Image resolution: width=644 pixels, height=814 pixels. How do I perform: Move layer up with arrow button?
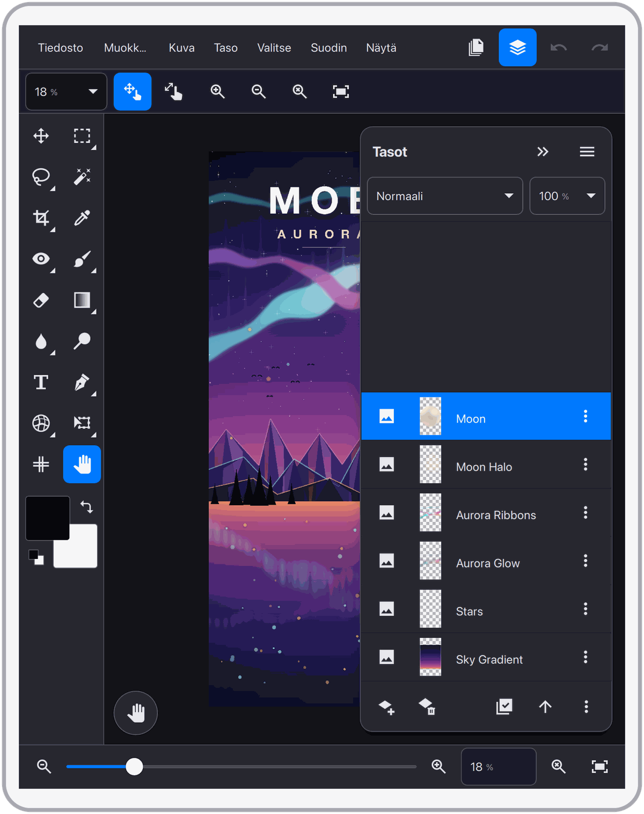click(545, 707)
